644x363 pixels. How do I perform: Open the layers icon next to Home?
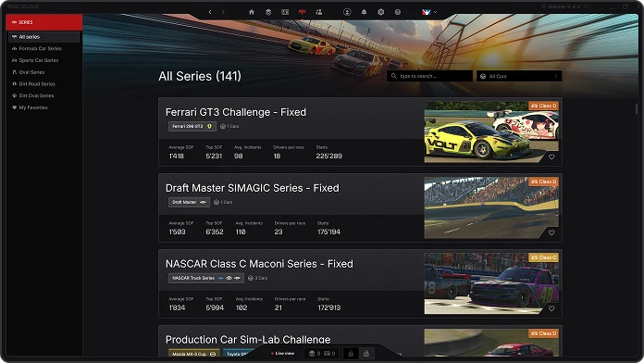pyautogui.click(x=268, y=12)
